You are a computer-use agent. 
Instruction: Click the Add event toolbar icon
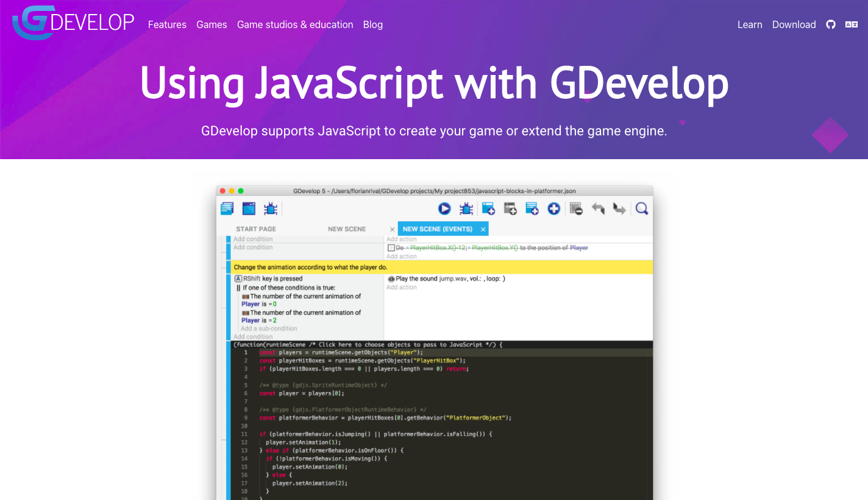[488, 209]
